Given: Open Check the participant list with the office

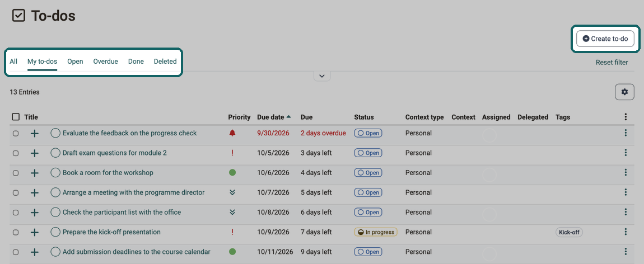Looking at the screenshot, I should point(122,212).
